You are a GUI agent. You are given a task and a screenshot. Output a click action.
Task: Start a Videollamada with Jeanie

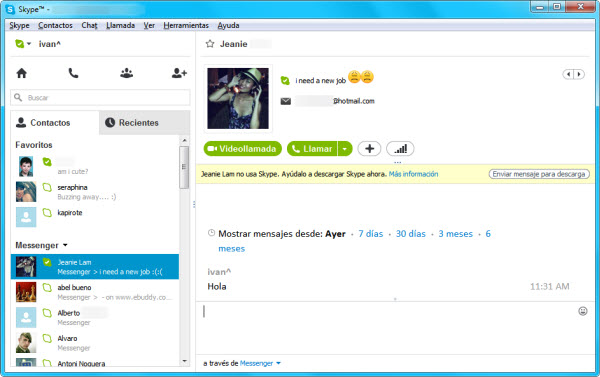click(x=243, y=149)
